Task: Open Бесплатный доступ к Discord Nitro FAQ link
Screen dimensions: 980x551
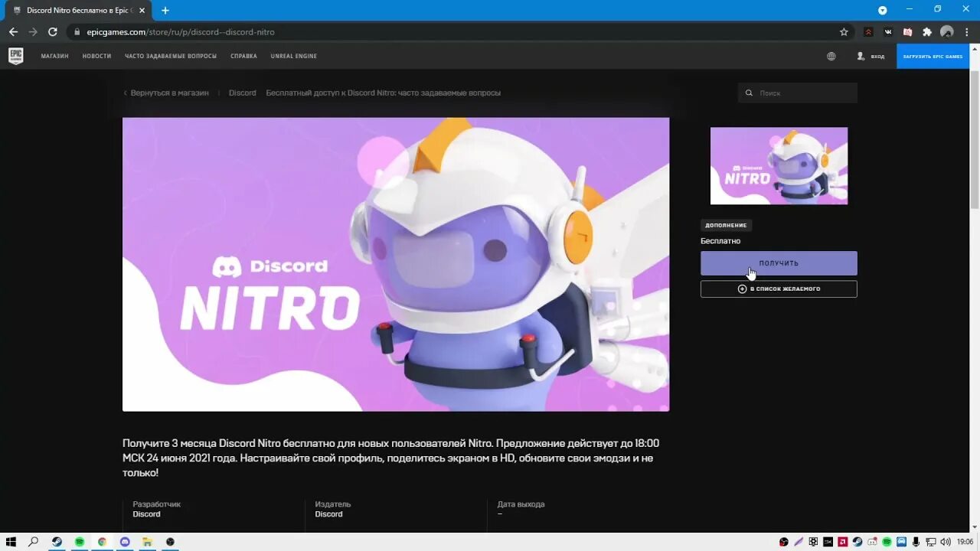Action: point(383,93)
